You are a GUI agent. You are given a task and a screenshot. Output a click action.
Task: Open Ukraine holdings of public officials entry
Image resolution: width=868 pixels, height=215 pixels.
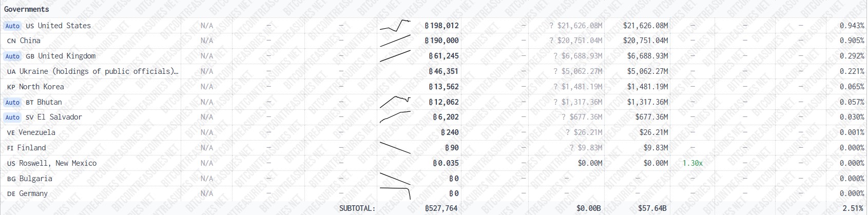pyautogui.click(x=99, y=71)
